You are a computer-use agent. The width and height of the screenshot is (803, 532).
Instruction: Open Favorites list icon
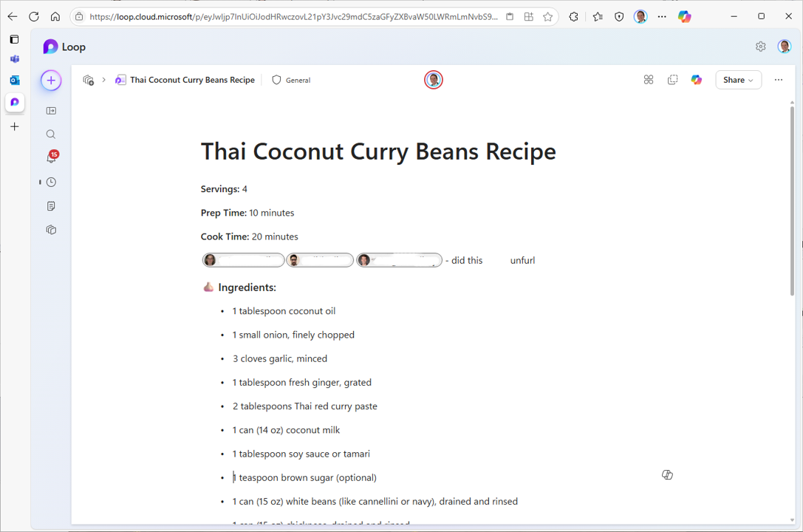pyautogui.click(x=598, y=16)
